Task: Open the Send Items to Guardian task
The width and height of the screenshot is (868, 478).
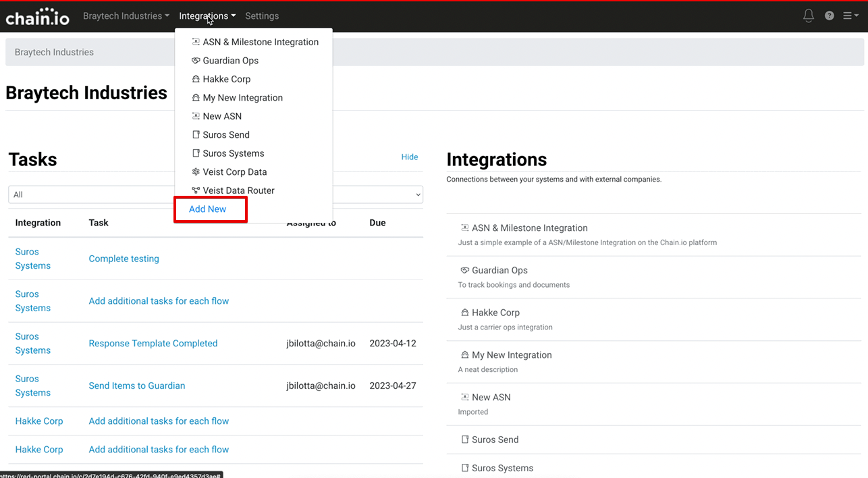Action: [x=137, y=386]
